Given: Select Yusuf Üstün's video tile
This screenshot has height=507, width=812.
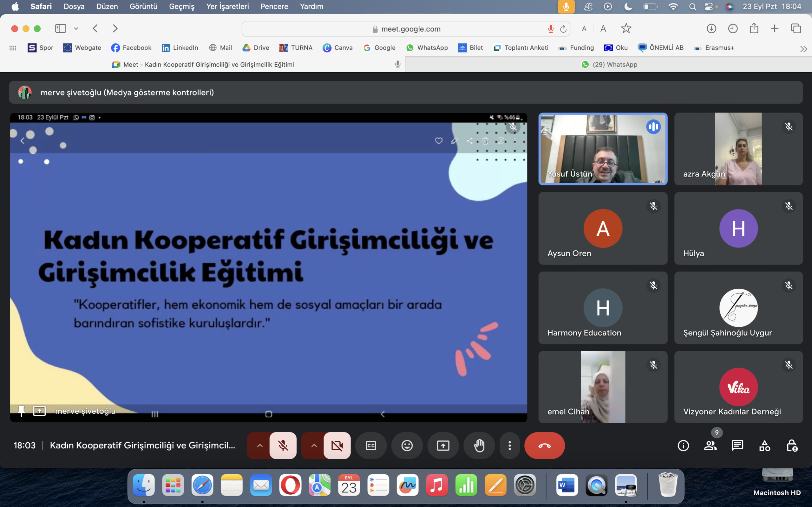Looking at the screenshot, I should click(x=603, y=149).
